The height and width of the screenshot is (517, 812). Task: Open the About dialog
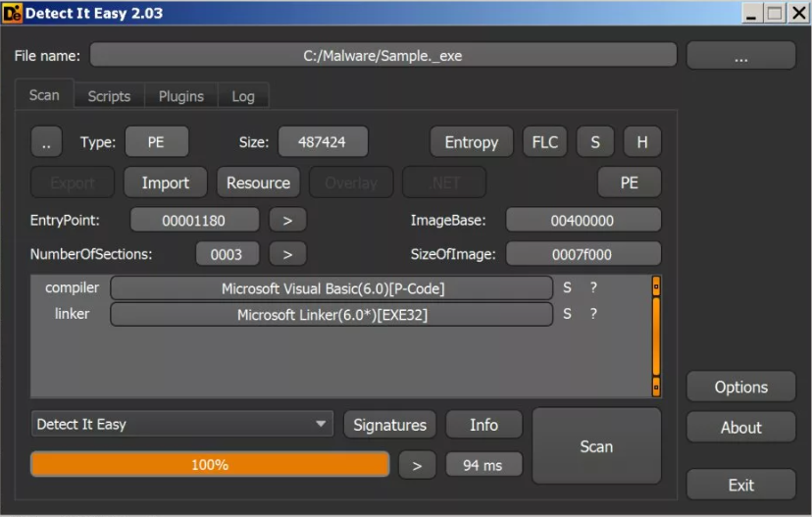(x=740, y=428)
